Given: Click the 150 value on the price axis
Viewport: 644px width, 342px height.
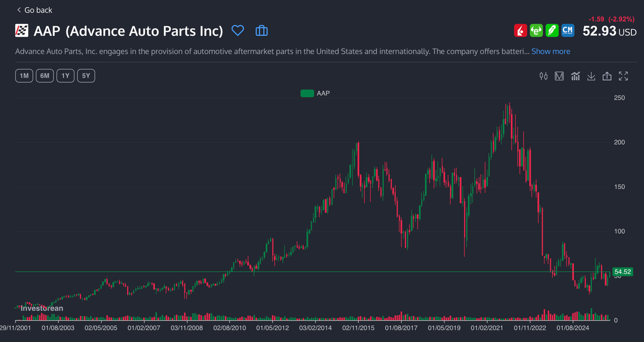Looking at the screenshot, I should pos(619,187).
